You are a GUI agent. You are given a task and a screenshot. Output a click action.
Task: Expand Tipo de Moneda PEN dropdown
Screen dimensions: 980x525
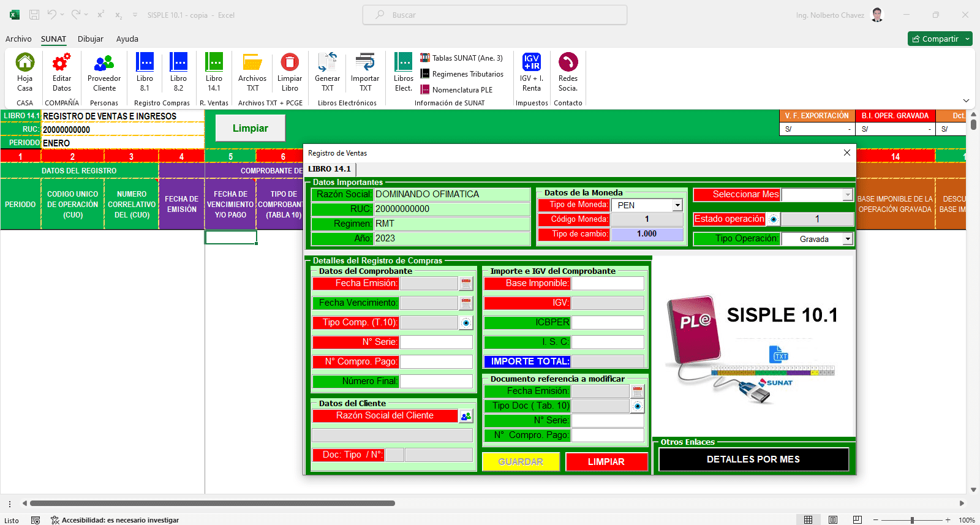(677, 205)
